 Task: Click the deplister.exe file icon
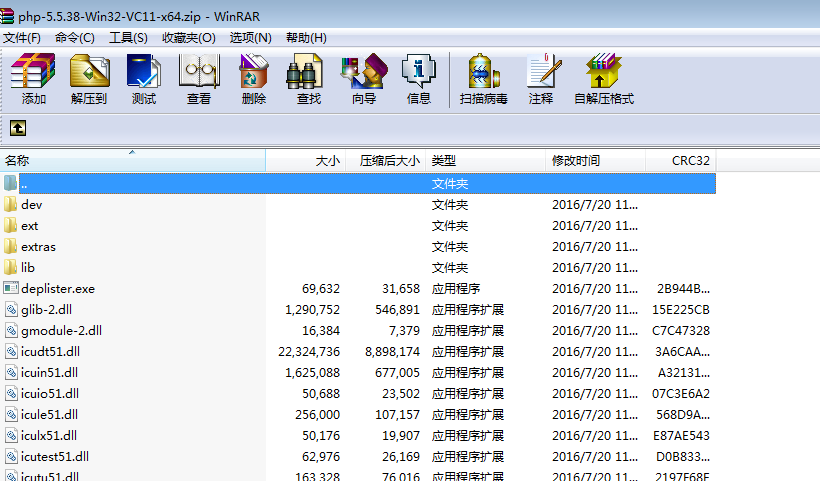(10, 288)
